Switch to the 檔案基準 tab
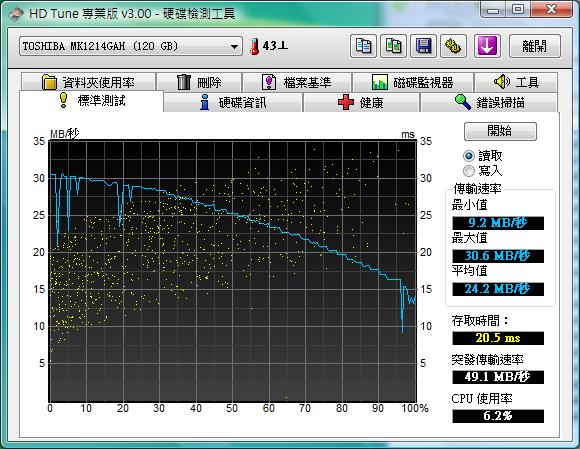This screenshot has width=580, height=449. pyautogui.click(x=297, y=82)
